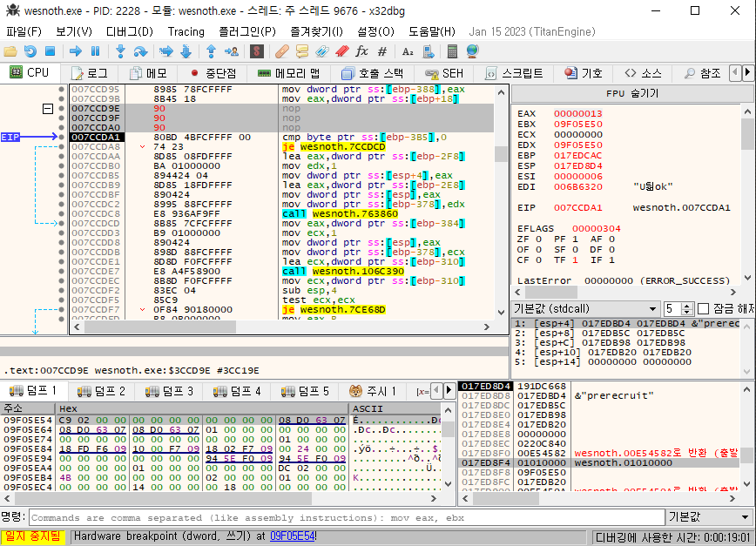
Task: Execute until return
Action: [x=211, y=51]
